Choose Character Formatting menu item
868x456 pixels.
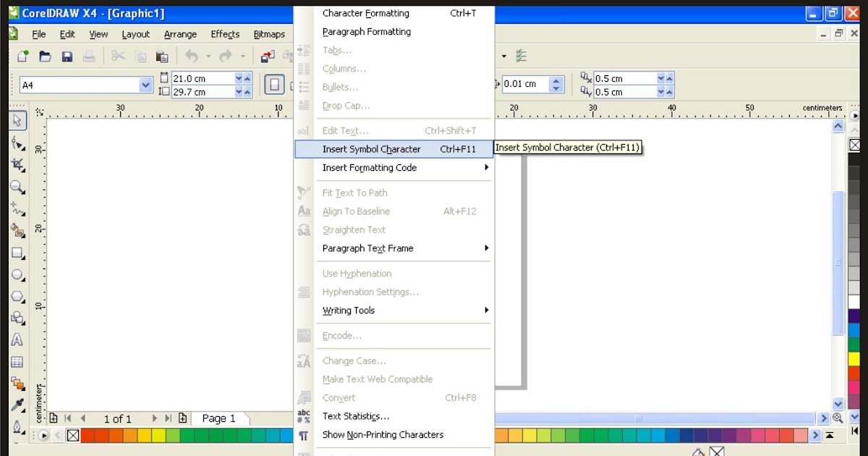pos(393,13)
